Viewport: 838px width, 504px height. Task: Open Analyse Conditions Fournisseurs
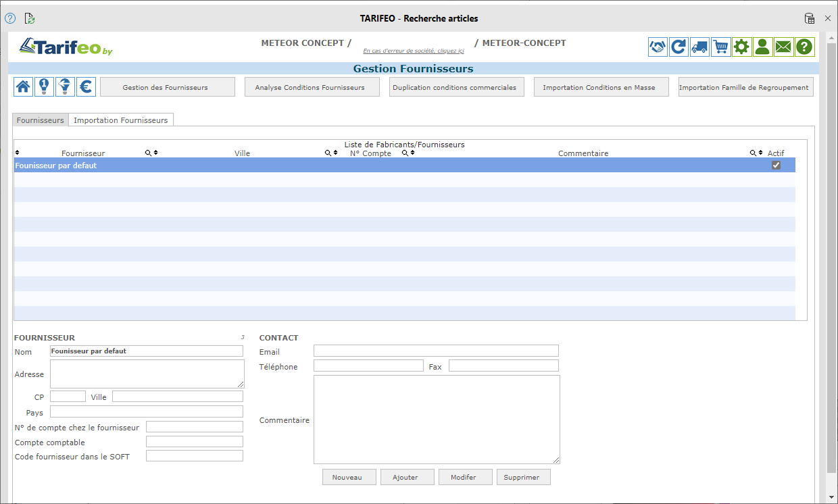(312, 87)
